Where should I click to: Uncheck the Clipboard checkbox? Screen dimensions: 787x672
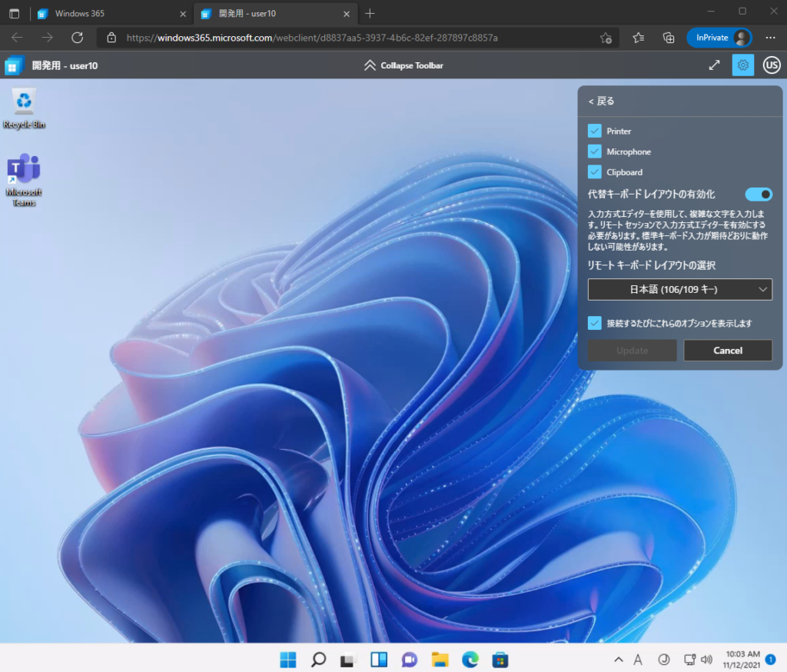pos(594,172)
